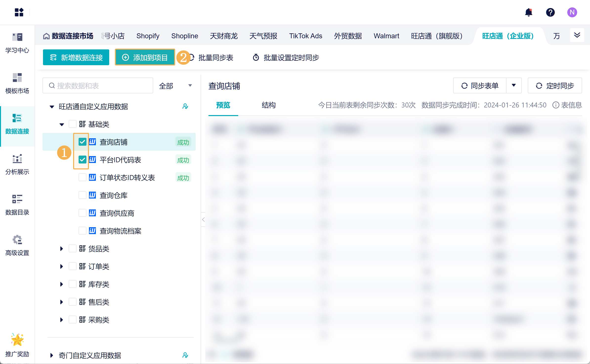Click 同步表单 button

pyautogui.click(x=480, y=85)
